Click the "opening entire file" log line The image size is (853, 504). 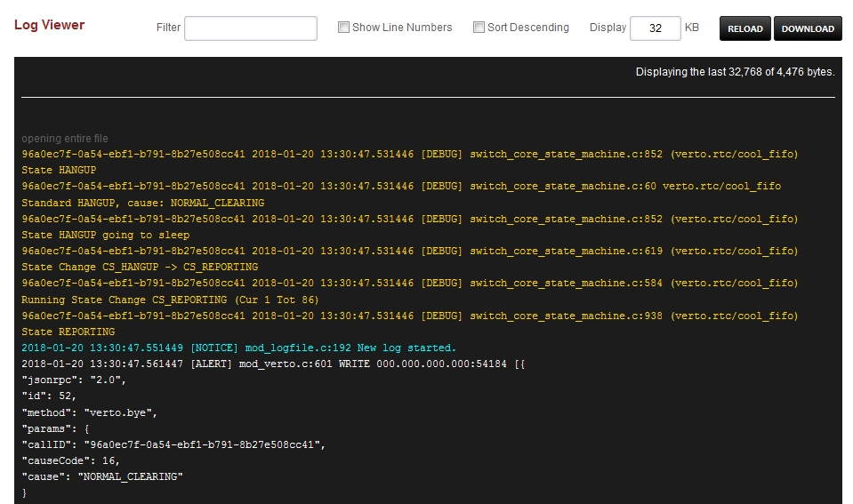65,139
